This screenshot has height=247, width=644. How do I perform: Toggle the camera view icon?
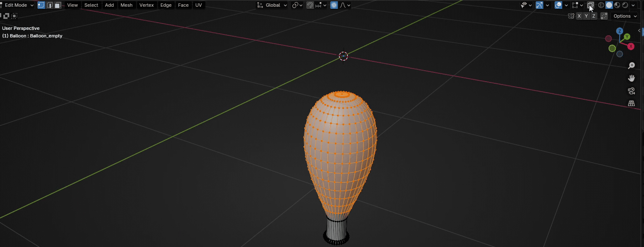[631, 91]
